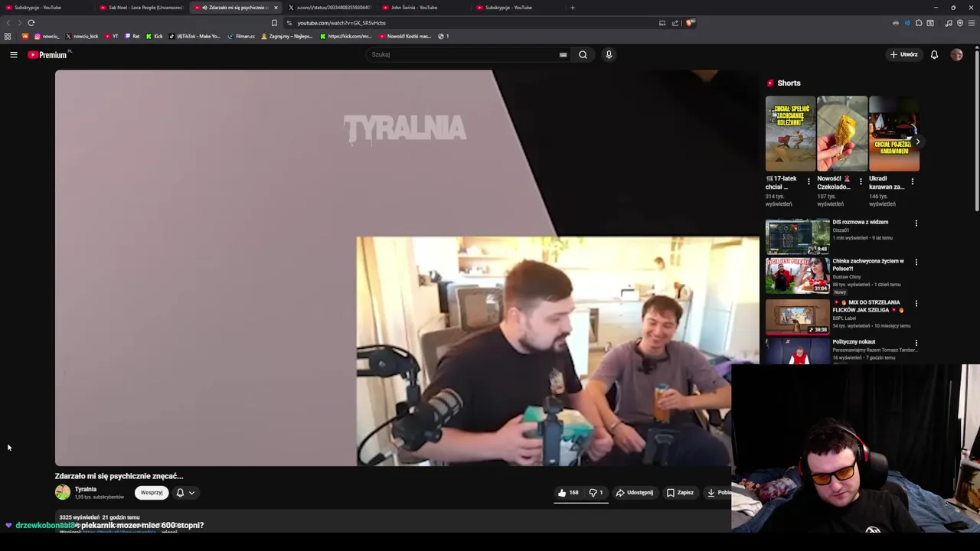980x551 pixels.
Task: Click the search magnifier button
Action: click(583, 54)
